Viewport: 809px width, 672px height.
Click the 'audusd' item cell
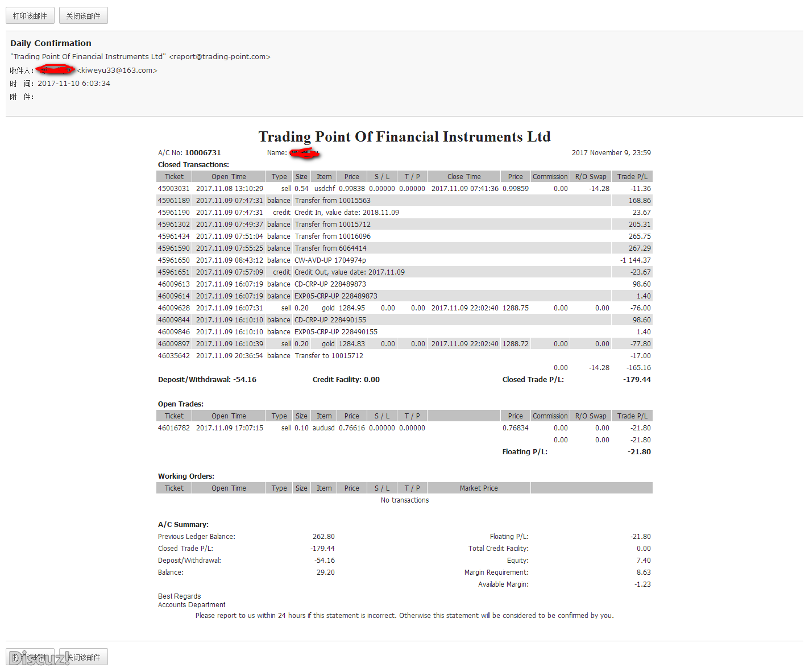(323, 428)
